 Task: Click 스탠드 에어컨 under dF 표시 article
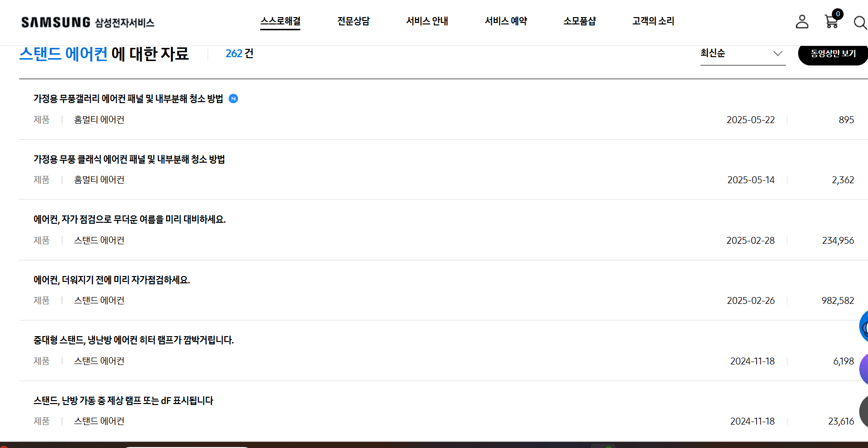[x=99, y=421]
